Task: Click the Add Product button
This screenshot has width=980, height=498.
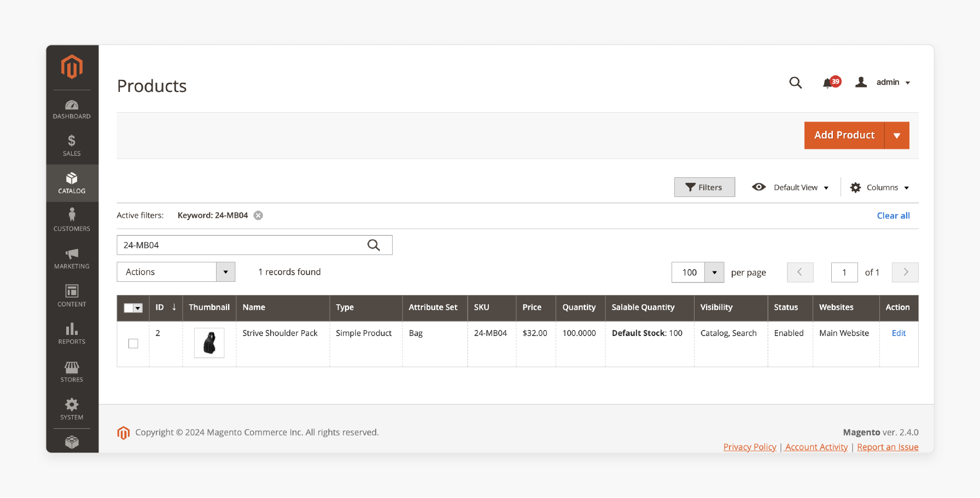Action: click(844, 135)
